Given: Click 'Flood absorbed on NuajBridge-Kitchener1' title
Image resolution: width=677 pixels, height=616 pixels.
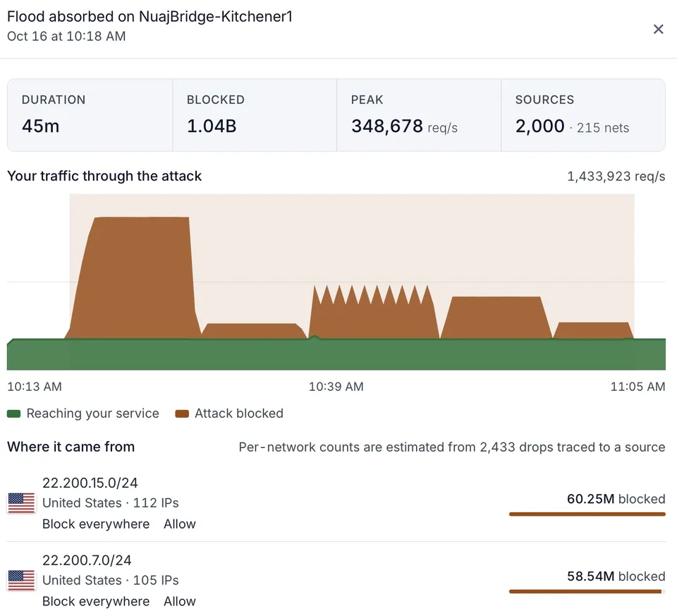Looking at the screenshot, I should [x=150, y=16].
